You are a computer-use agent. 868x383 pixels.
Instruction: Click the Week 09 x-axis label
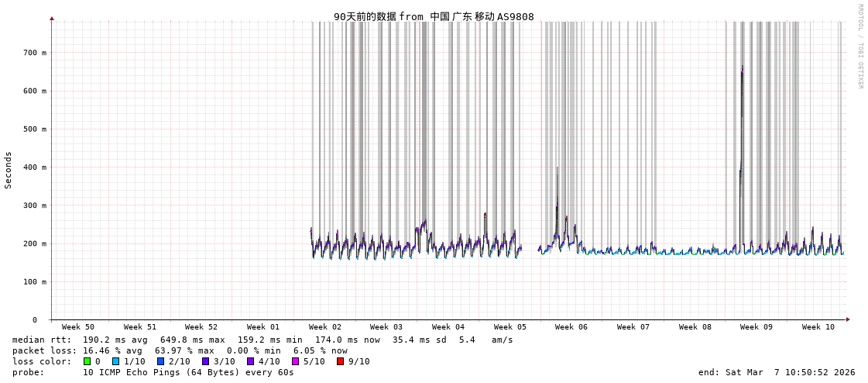(756, 327)
